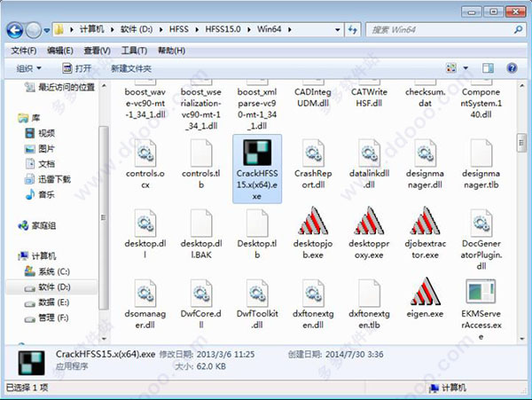The image size is (532, 400).
Task: Select the datalinkdll.dll file icon
Action: [369, 153]
